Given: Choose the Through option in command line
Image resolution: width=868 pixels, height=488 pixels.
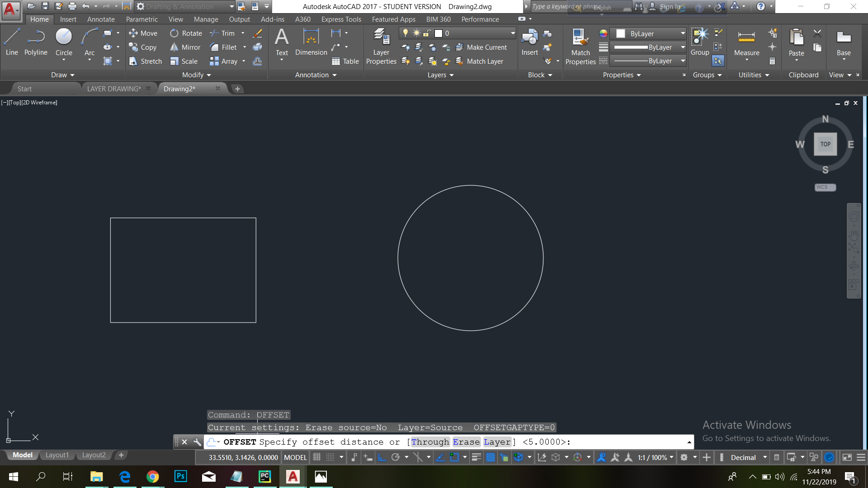Looking at the screenshot, I should coord(430,442).
